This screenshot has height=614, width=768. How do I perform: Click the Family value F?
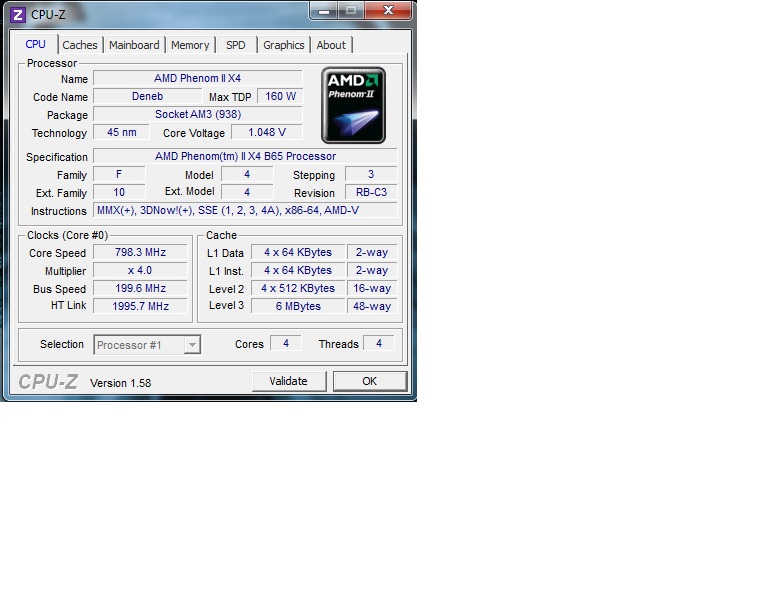(x=119, y=174)
